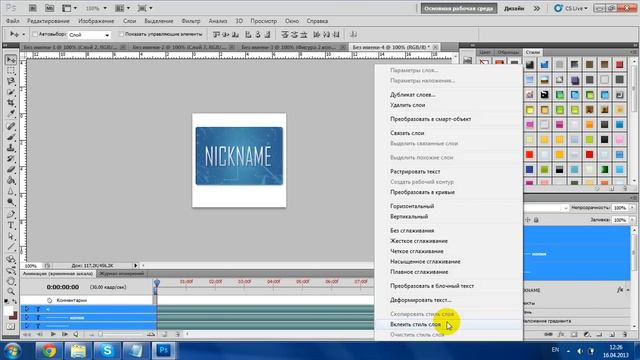The image size is (640, 360).
Task: Enable the show transform controls checkbox
Action: (121, 34)
